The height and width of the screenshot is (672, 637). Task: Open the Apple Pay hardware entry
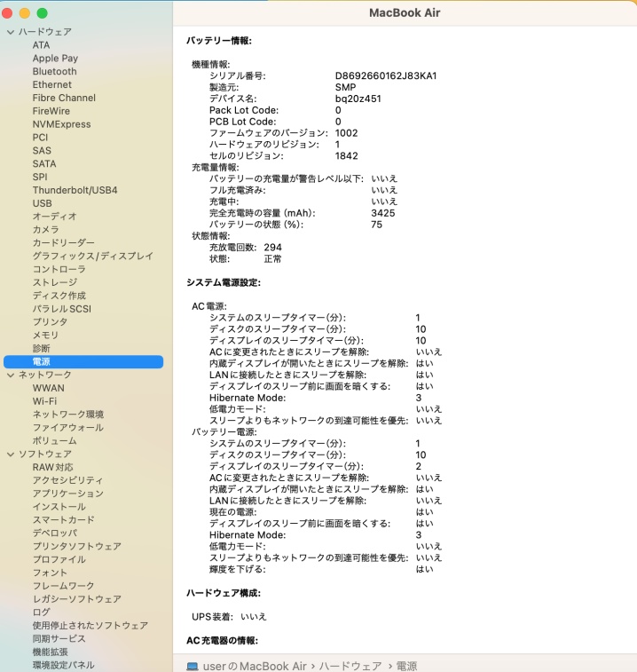(55, 59)
